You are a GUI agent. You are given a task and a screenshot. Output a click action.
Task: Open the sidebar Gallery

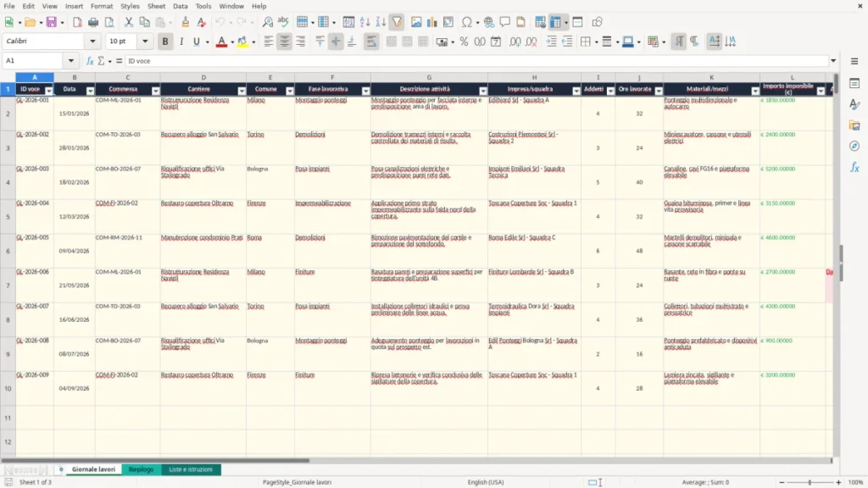(854, 125)
